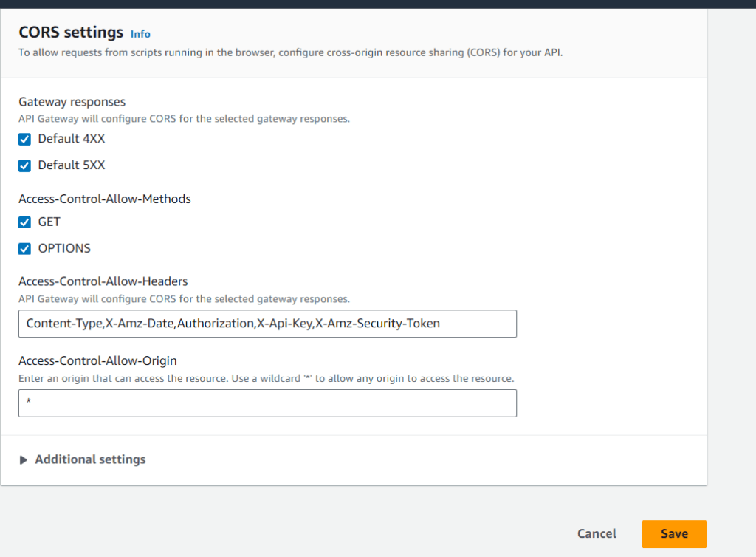
Task: Click the 'Access-Control-Allow-Origin' field label
Action: tap(97, 360)
